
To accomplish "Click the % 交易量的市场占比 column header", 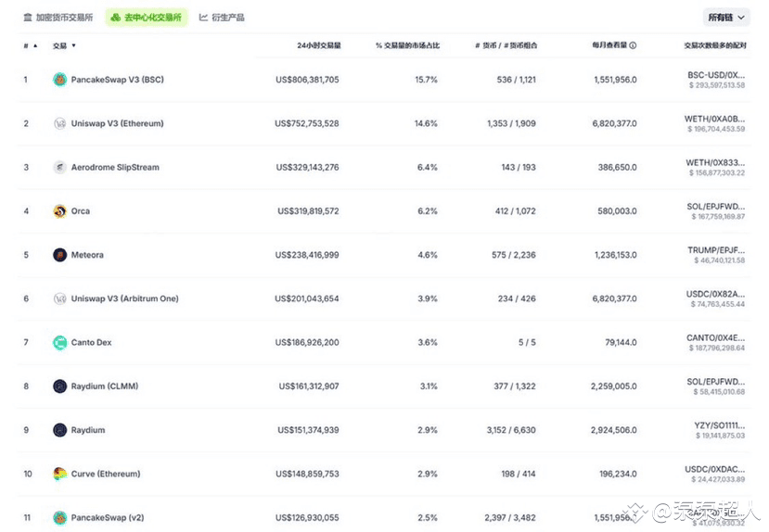I will (x=407, y=45).
